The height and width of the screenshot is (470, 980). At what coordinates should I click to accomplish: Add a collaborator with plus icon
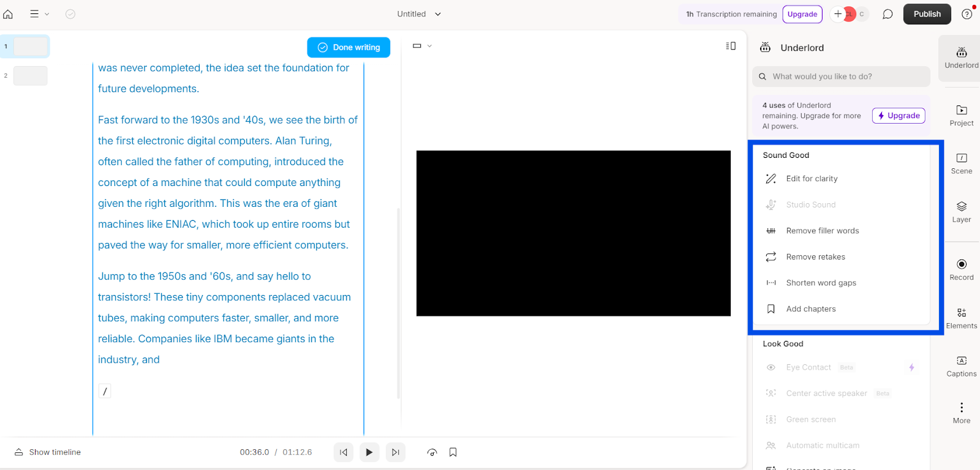point(837,14)
